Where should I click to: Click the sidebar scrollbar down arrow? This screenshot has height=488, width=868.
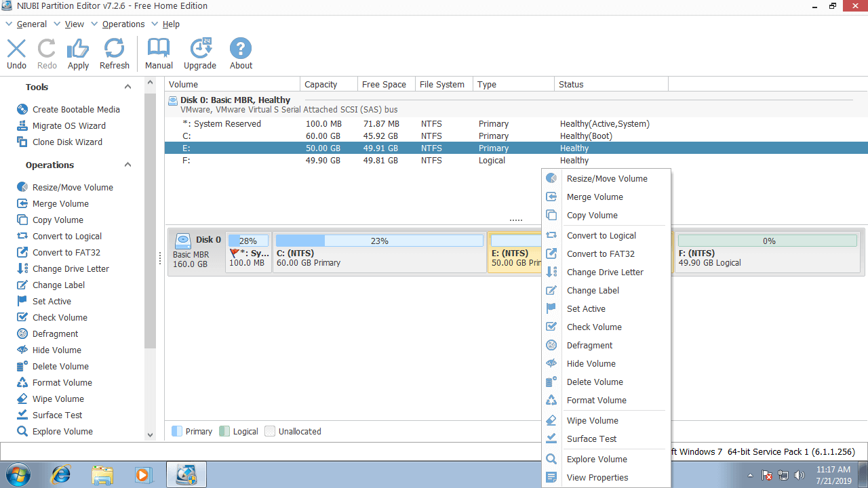(x=151, y=434)
